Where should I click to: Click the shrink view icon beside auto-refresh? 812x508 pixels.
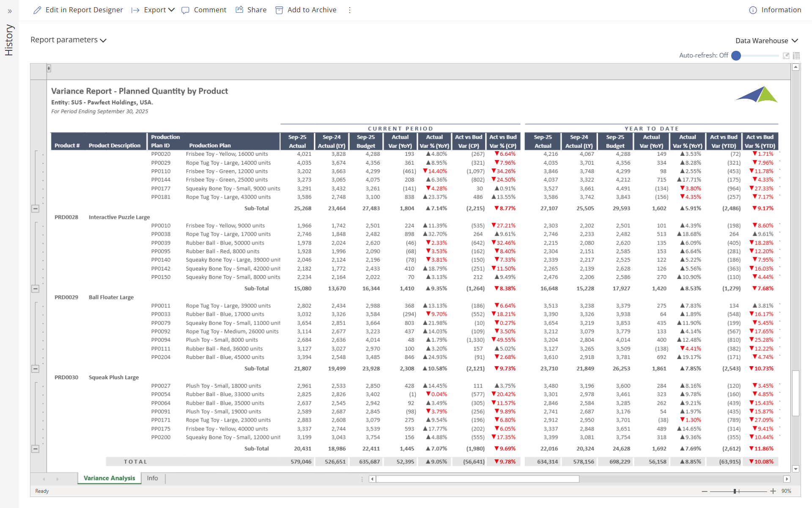point(786,55)
